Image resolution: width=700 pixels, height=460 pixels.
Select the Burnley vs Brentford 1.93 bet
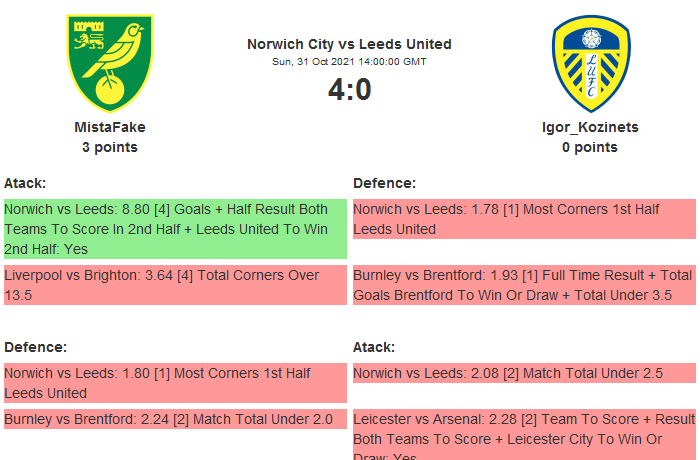pyautogui.click(x=524, y=285)
